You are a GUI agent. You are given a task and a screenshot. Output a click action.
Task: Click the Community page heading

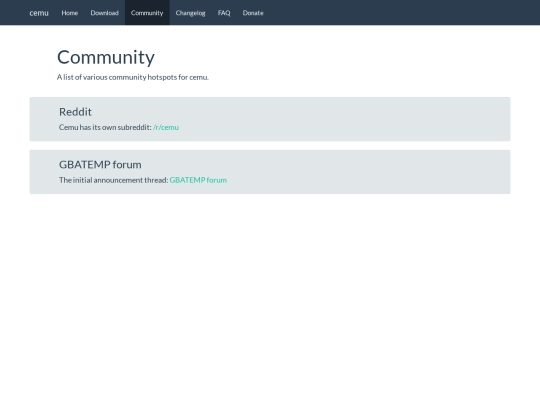point(106,58)
